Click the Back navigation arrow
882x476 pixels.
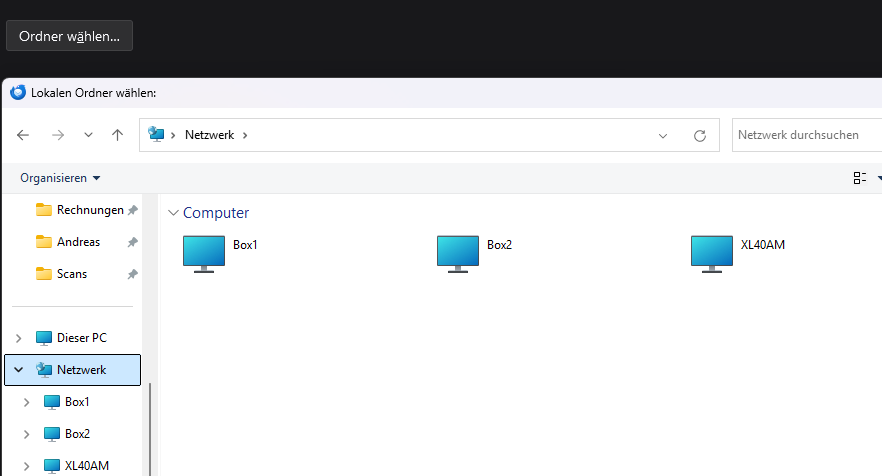tap(23, 135)
